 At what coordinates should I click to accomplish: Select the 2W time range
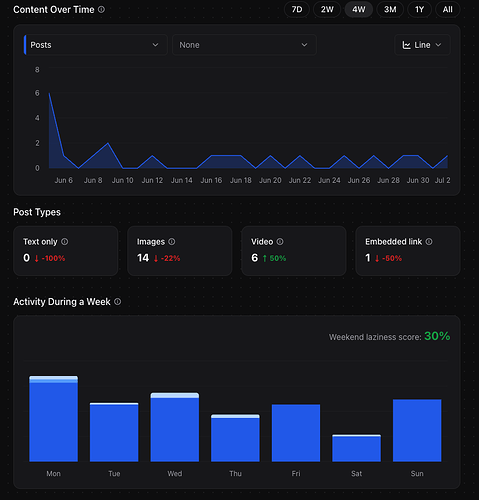[x=327, y=9]
